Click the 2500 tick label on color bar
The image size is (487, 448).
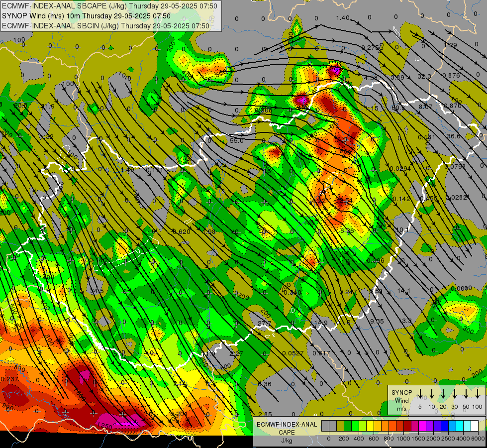click(x=448, y=439)
